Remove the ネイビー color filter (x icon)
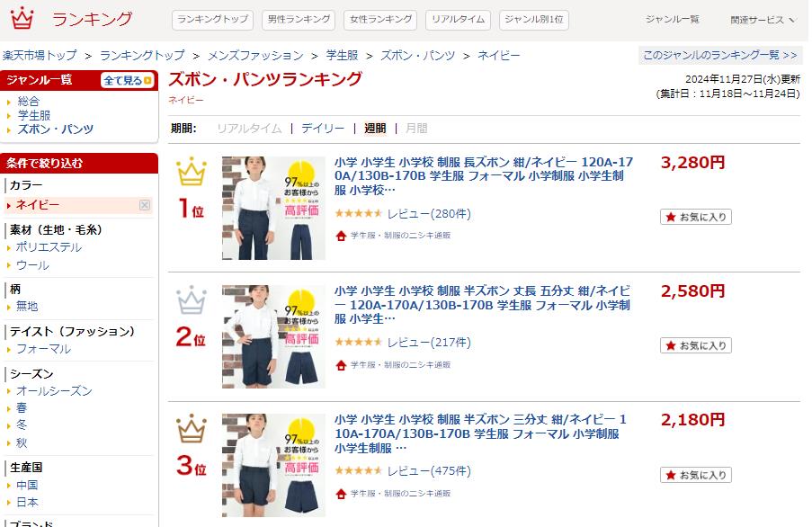Viewport: 812px width, 527px height. tap(145, 206)
